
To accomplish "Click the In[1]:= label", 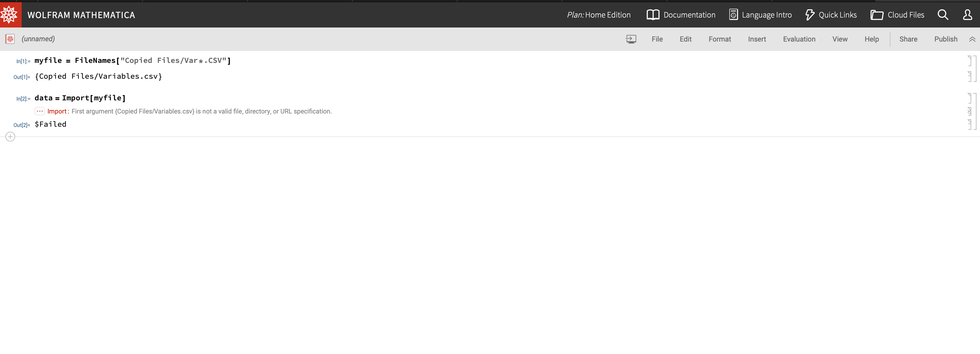I will point(23,61).
